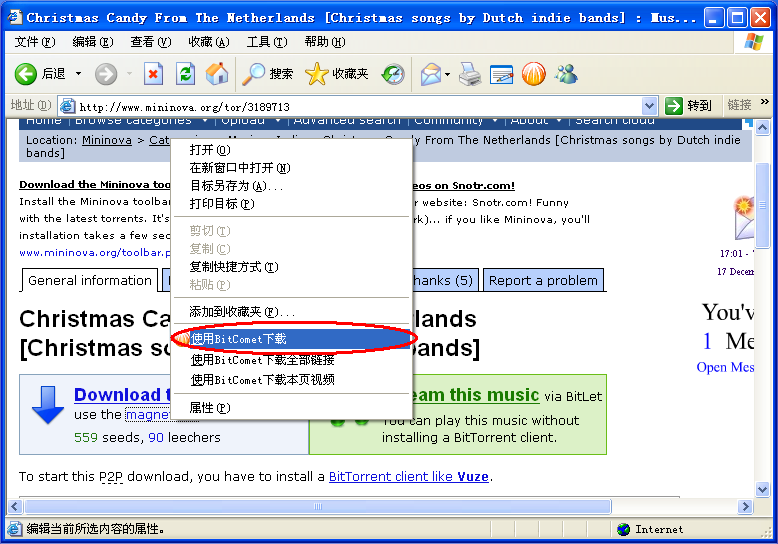Select 使用BitComet下载 menu entry
Image resolution: width=778 pixels, height=544 pixels.
point(291,339)
